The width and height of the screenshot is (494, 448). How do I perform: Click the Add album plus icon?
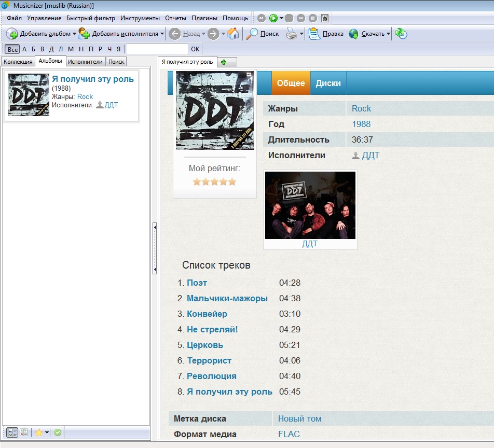(12, 34)
